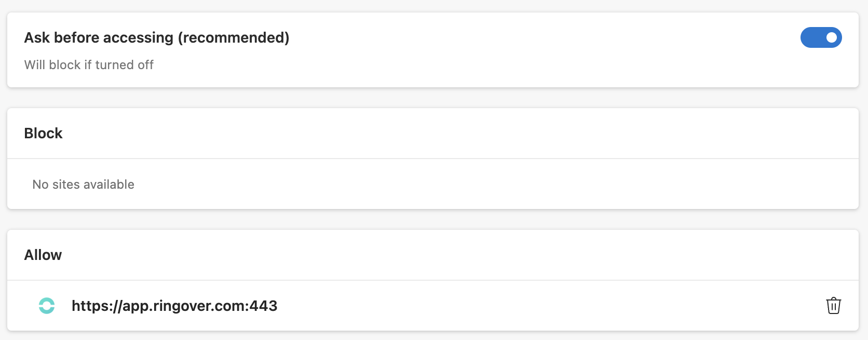This screenshot has height=340, width=868.
Task: Click the word "Ask" in the permission title
Action: [37, 37]
